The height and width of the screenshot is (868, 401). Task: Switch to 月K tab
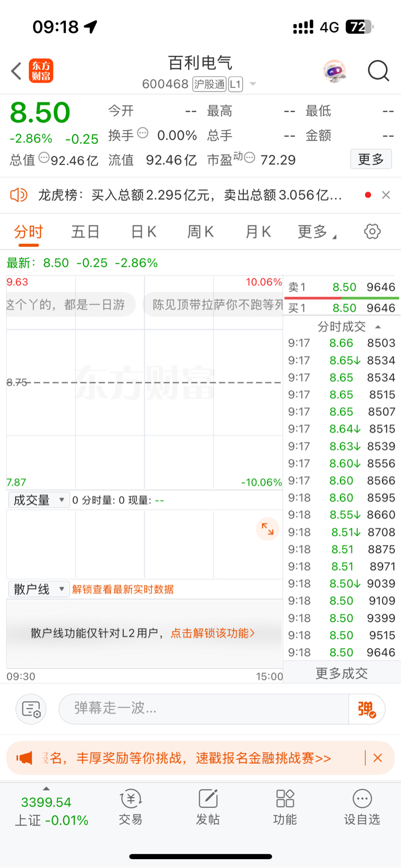pos(258,232)
